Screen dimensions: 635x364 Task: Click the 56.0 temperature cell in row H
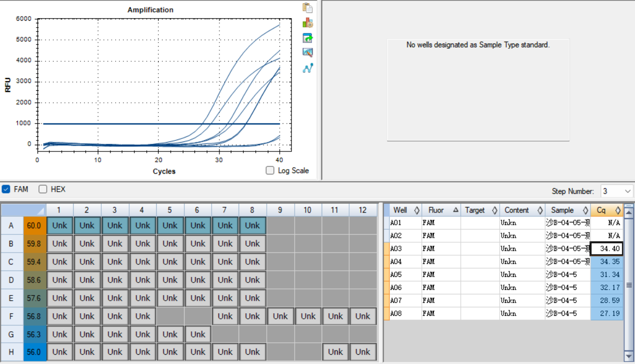point(35,352)
